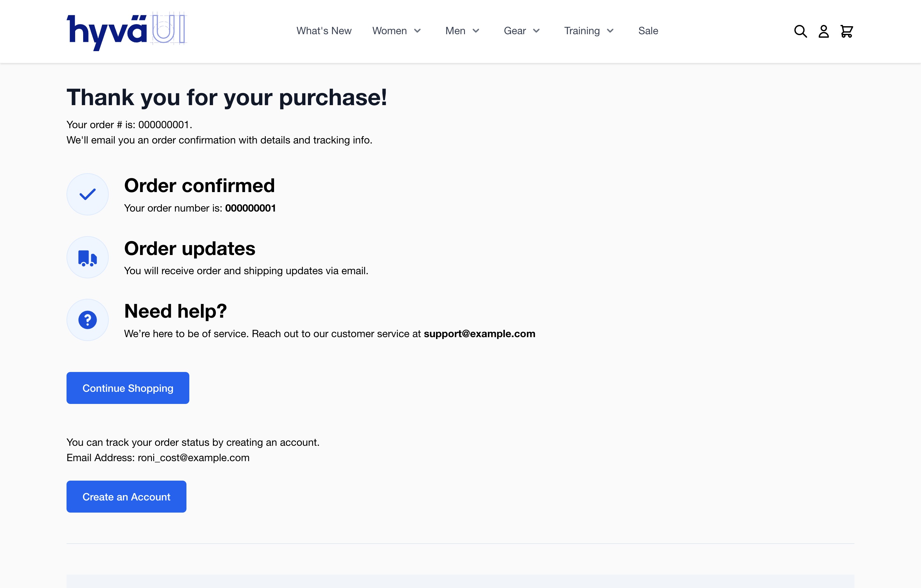
Task: Click the 'Need help?' heading
Action: (176, 311)
